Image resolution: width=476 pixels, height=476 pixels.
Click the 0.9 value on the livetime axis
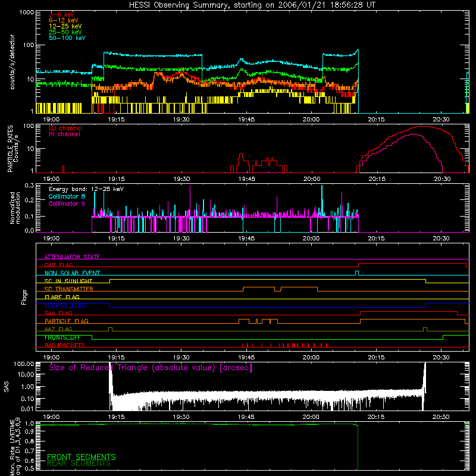click(x=29, y=432)
